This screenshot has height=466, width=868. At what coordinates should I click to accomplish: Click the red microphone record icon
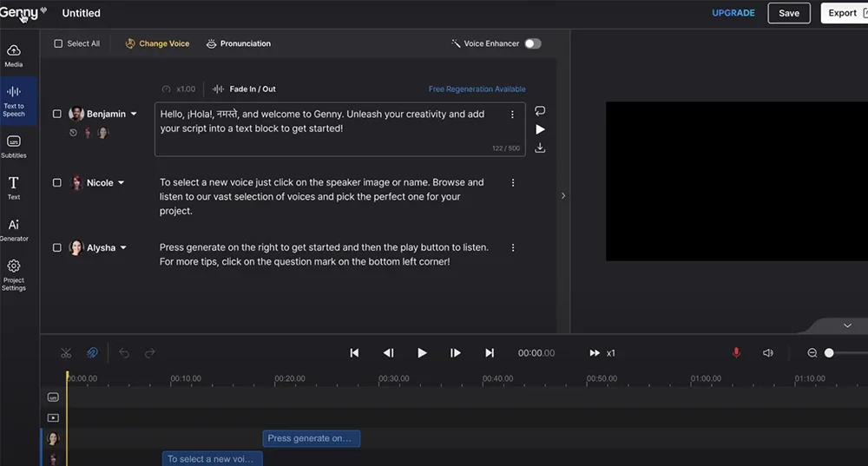[x=736, y=353]
